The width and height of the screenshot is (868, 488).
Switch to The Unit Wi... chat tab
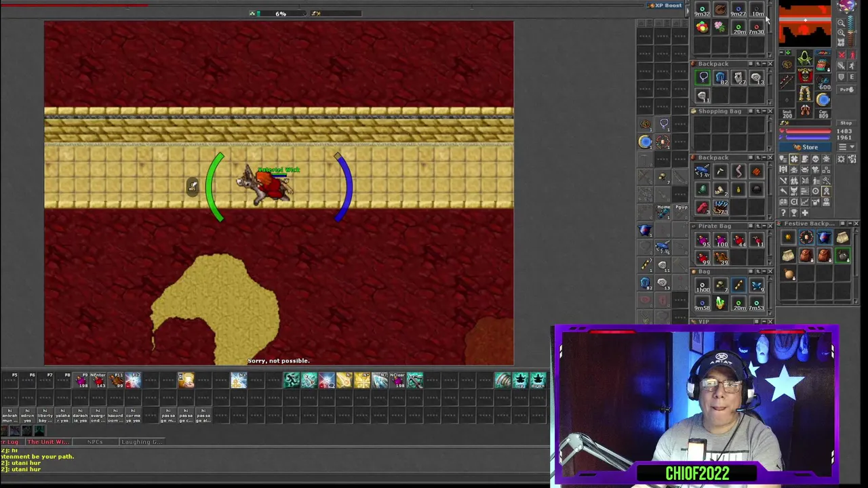(49, 442)
